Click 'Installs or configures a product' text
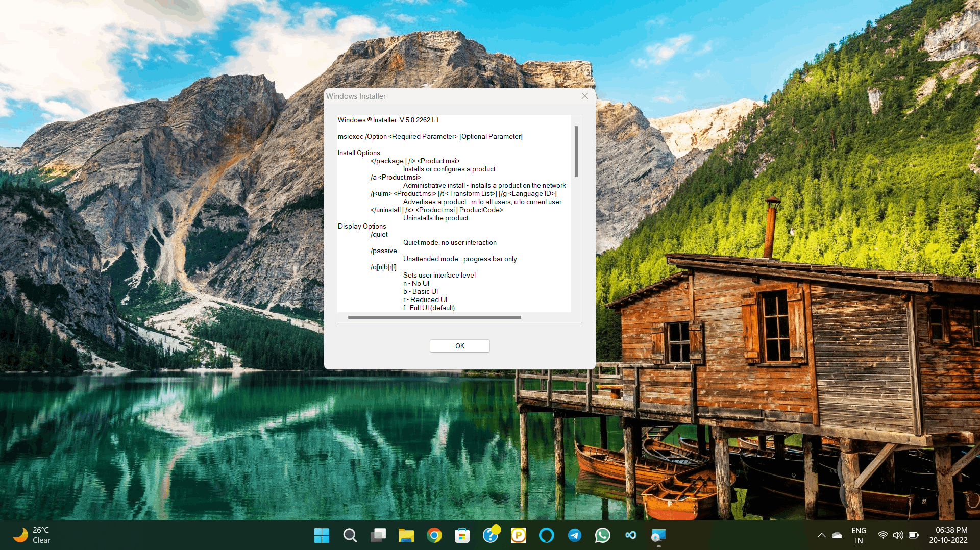The width and height of the screenshot is (980, 550). click(x=449, y=169)
